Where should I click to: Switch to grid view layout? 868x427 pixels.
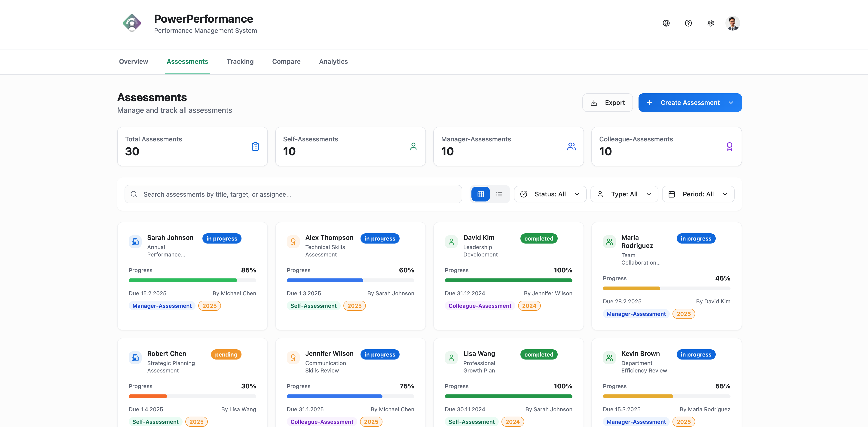[x=480, y=194]
